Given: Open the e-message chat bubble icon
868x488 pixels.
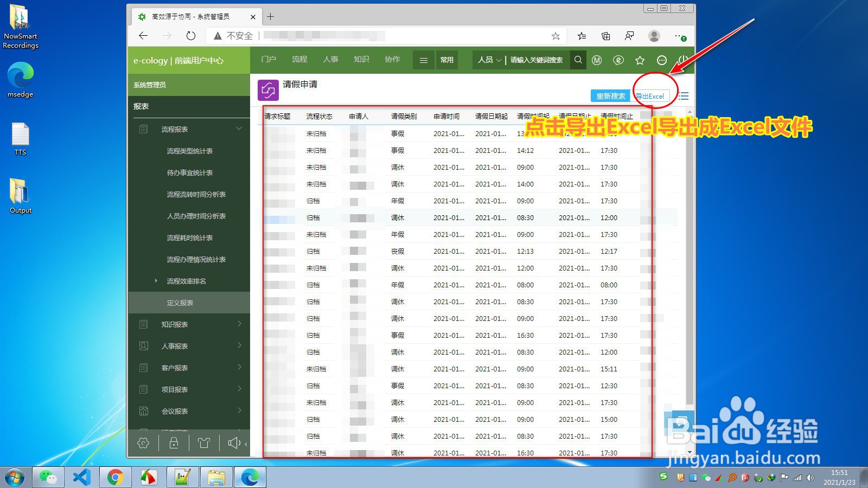Looking at the screenshot, I should (x=618, y=60).
